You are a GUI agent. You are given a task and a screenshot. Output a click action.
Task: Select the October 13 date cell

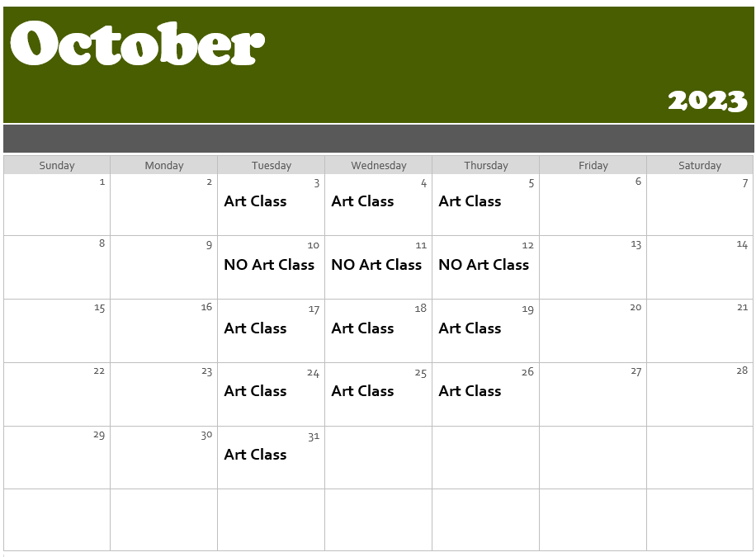pyautogui.click(x=593, y=267)
